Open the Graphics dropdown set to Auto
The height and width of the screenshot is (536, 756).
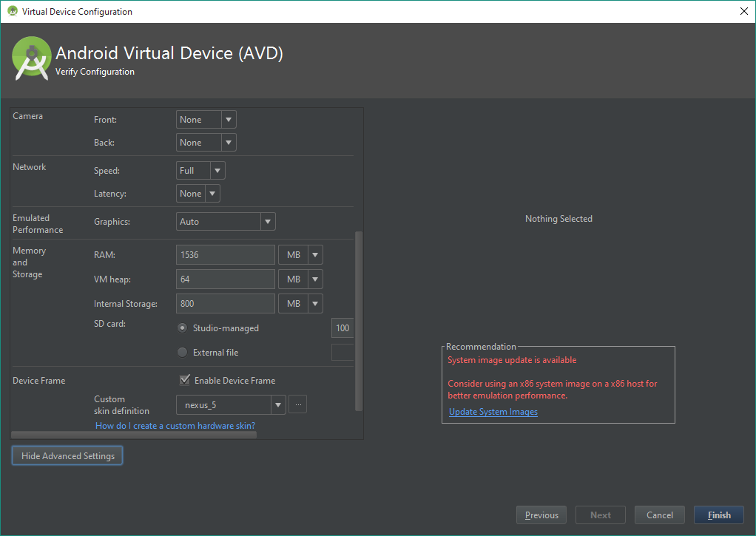[226, 222]
